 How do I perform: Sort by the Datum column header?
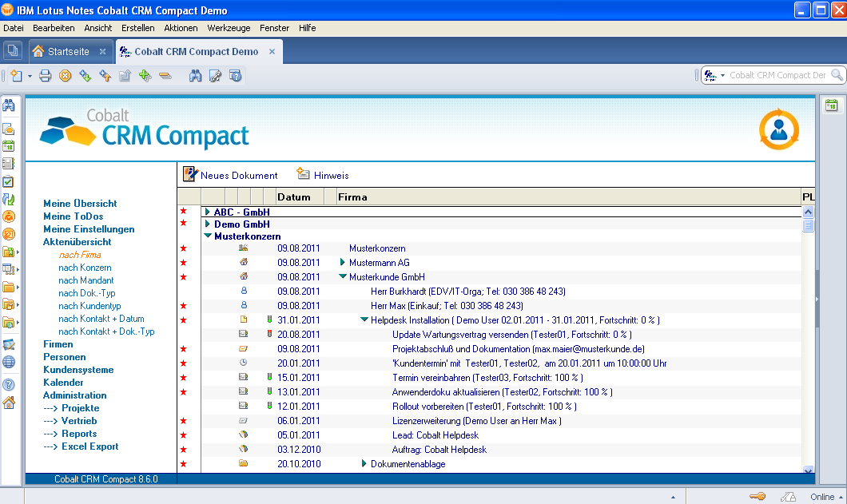pyautogui.click(x=300, y=197)
